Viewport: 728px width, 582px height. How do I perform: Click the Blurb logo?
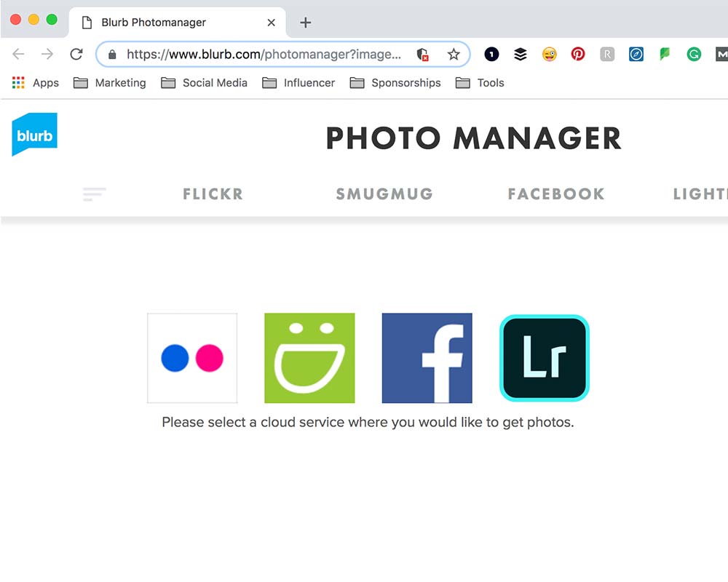point(34,134)
